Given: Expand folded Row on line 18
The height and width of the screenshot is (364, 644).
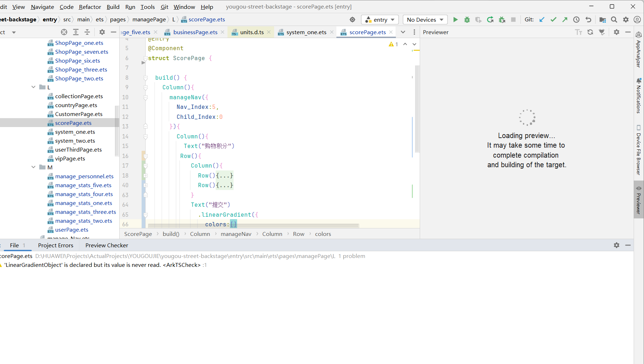Looking at the screenshot, I should (146, 175).
